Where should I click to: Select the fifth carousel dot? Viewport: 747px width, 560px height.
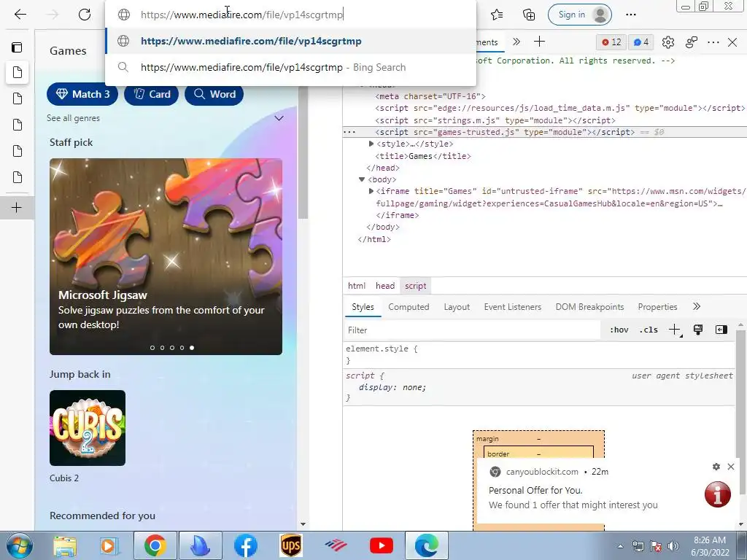click(x=192, y=348)
